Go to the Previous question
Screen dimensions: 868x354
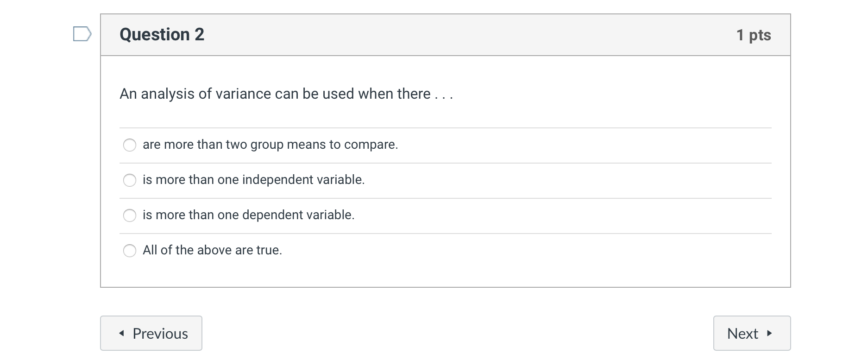pyautogui.click(x=151, y=333)
